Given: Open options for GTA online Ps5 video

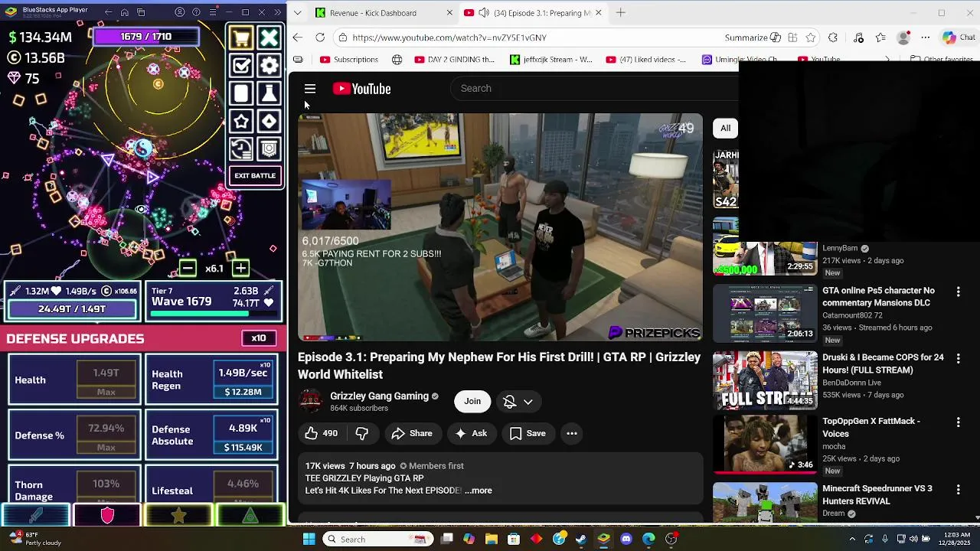Looking at the screenshot, I should click(x=958, y=292).
